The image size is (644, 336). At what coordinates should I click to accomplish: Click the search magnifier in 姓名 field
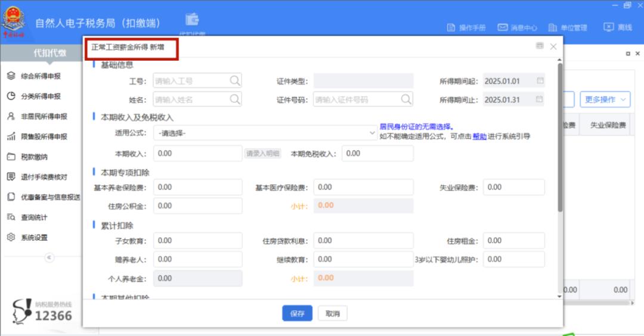[235, 99]
